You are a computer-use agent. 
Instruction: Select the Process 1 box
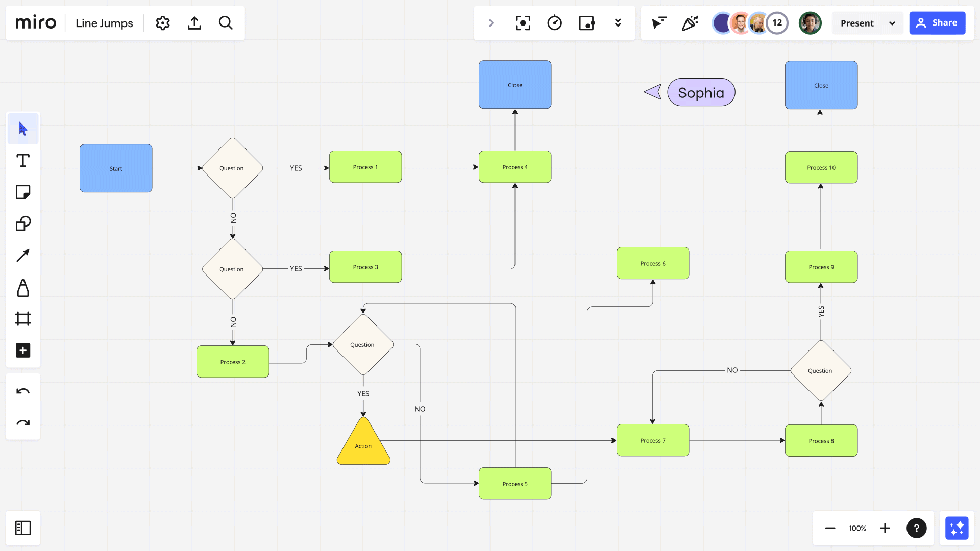pos(365,167)
